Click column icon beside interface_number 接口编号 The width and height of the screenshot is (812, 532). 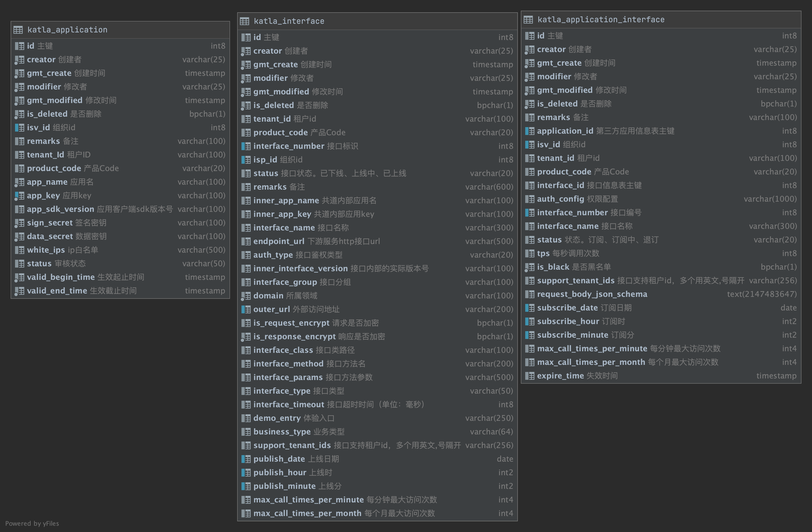click(530, 213)
